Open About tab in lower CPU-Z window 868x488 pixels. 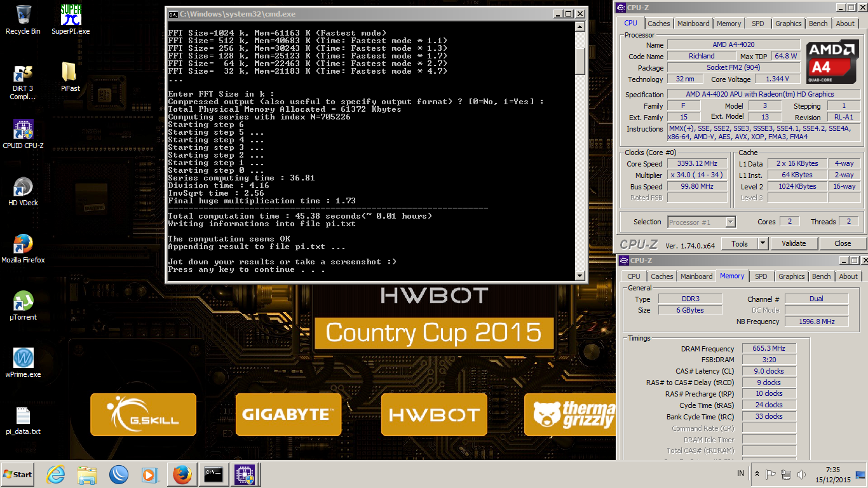[848, 276]
